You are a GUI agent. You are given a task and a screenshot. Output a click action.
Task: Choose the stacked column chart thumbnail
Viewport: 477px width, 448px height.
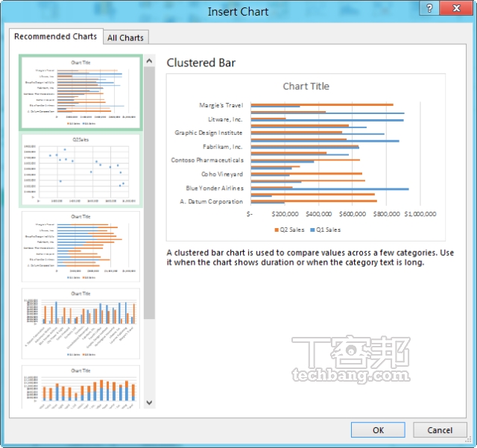(80, 387)
